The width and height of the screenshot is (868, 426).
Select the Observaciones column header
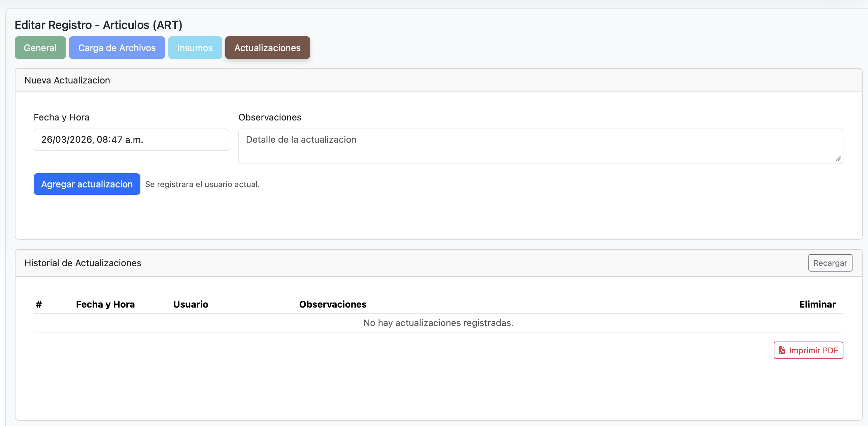pos(333,304)
